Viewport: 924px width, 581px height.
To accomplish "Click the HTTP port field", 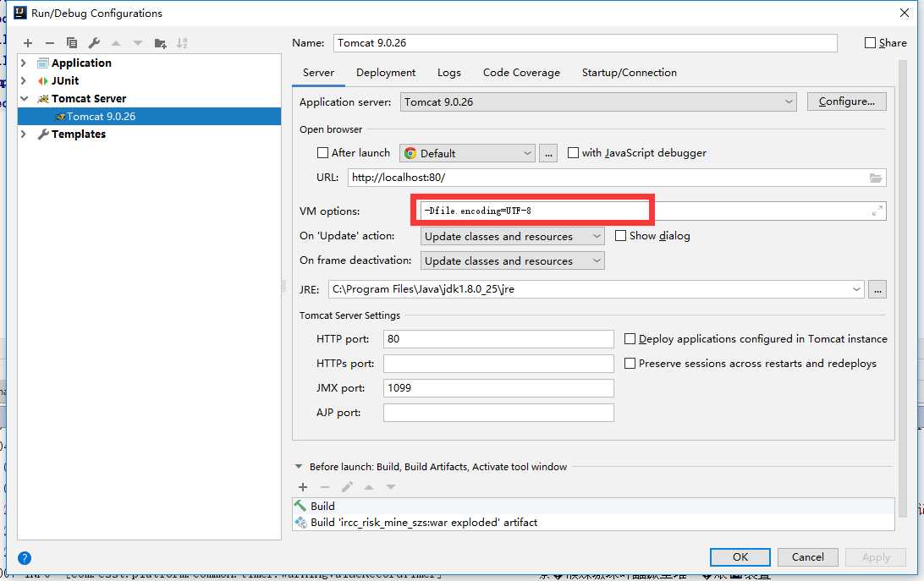I will click(x=498, y=339).
